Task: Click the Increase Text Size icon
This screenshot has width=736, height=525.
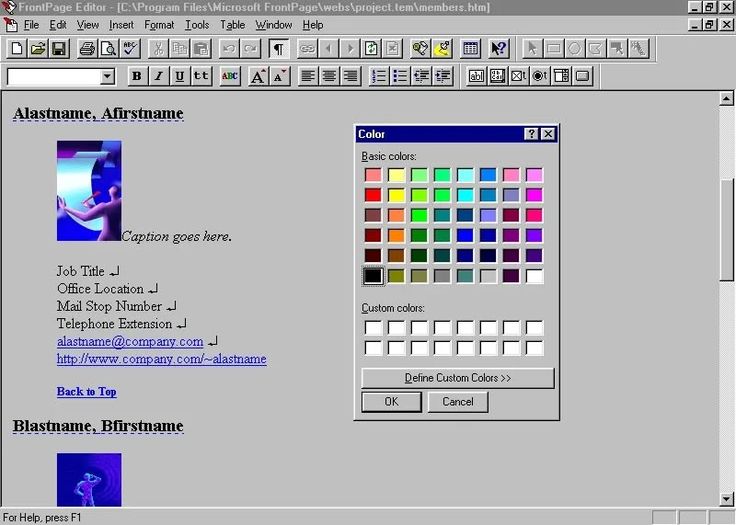Action: [x=258, y=76]
